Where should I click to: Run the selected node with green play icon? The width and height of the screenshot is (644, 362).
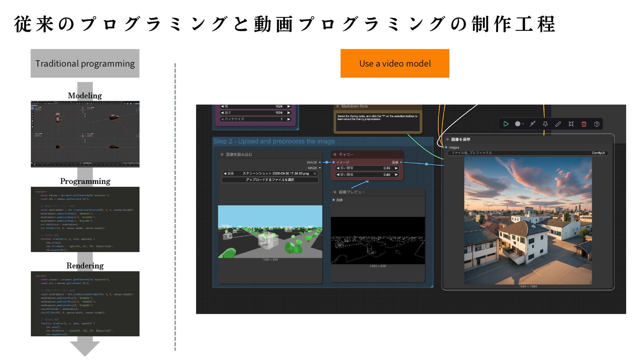click(506, 124)
